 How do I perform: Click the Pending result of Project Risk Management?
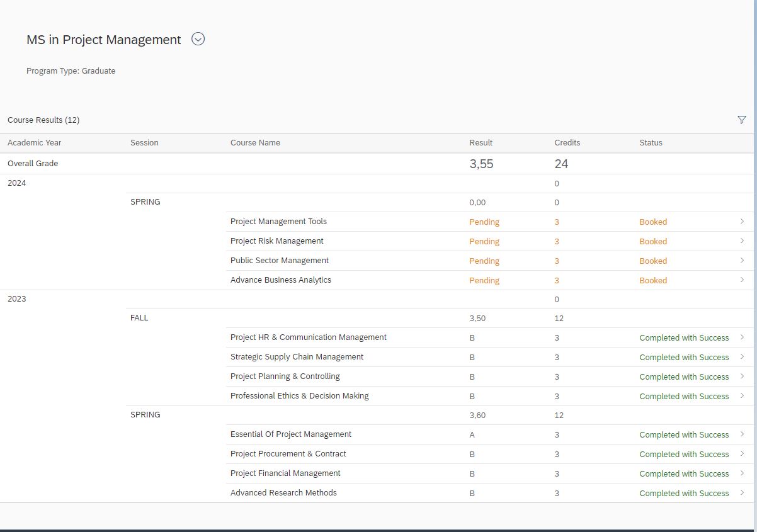click(x=484, y=242)
